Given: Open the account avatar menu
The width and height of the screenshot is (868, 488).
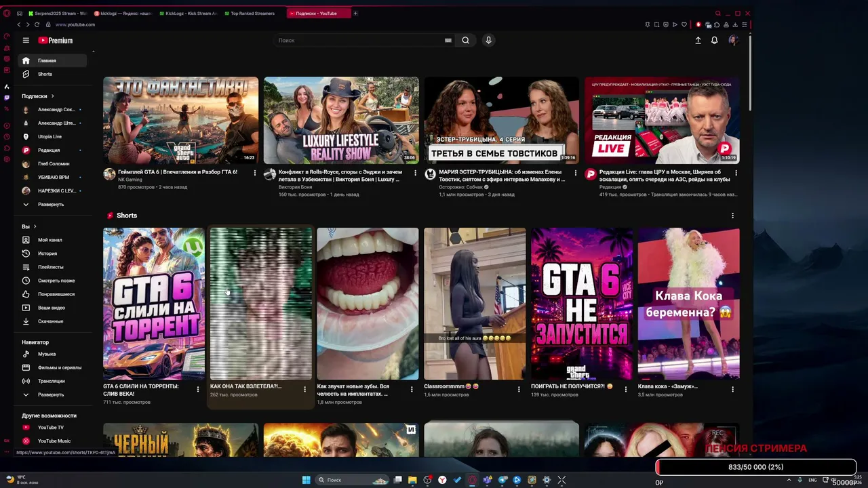Looking at the screenshot, I should click(x=733, y=41).
